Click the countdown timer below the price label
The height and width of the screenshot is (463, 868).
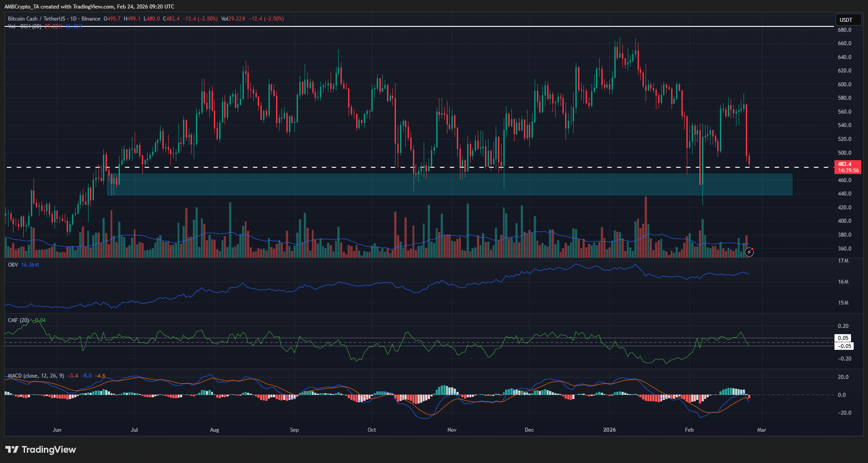coord(848,170)
